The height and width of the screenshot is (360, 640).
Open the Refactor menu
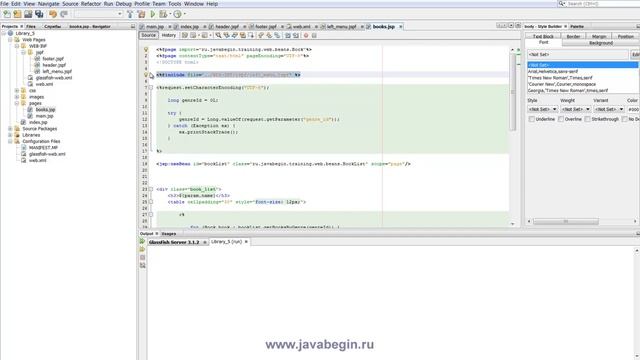pos(91,4)
